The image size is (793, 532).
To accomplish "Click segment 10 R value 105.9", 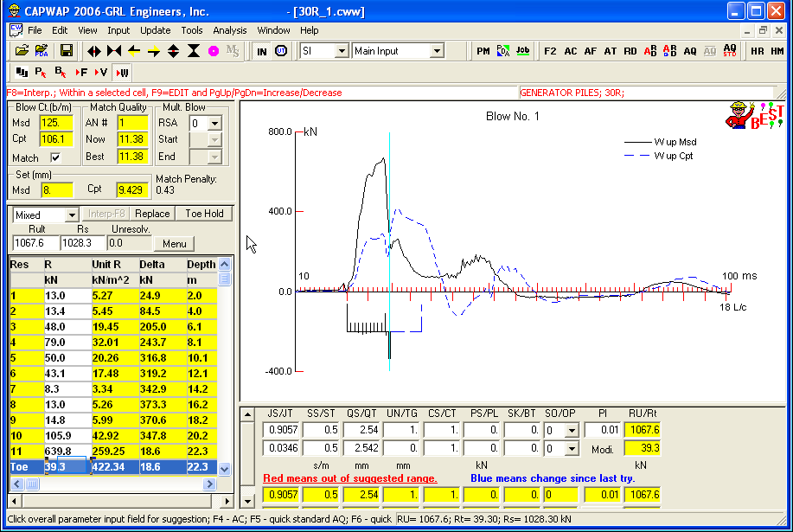I will click(x=67, y=435).
